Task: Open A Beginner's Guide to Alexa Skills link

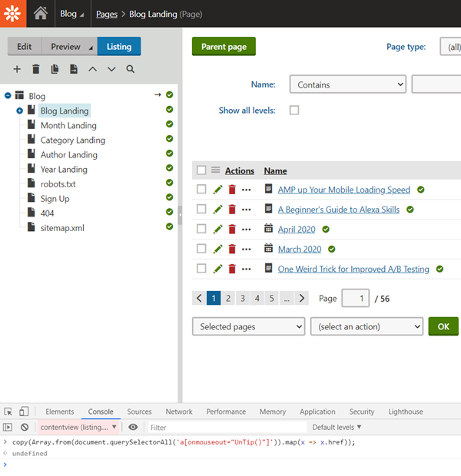Action: coord(338,210)
